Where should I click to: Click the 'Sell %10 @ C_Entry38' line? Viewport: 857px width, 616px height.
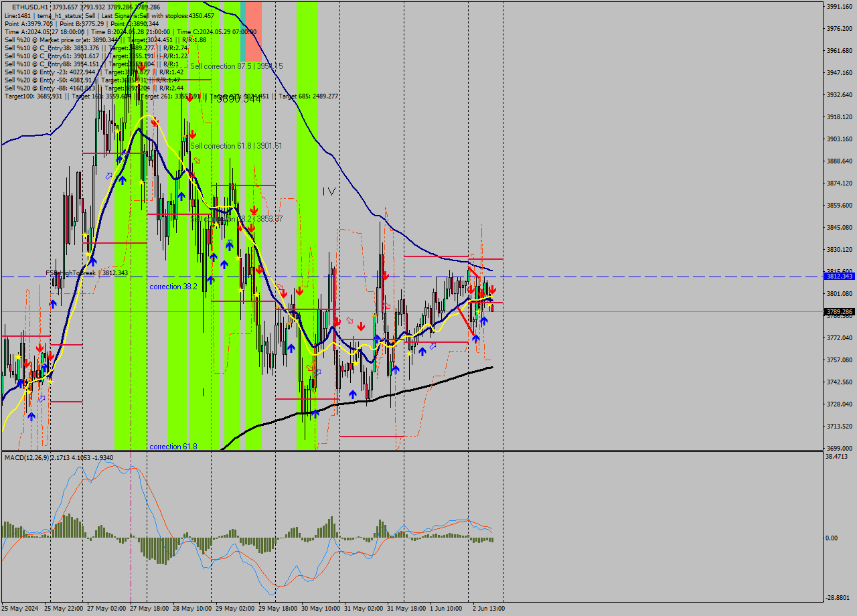[96, 48]
